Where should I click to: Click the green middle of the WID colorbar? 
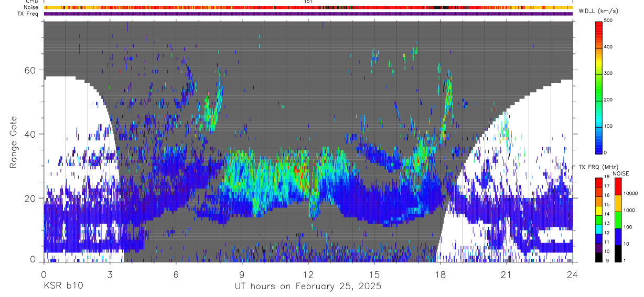(599, 86)
